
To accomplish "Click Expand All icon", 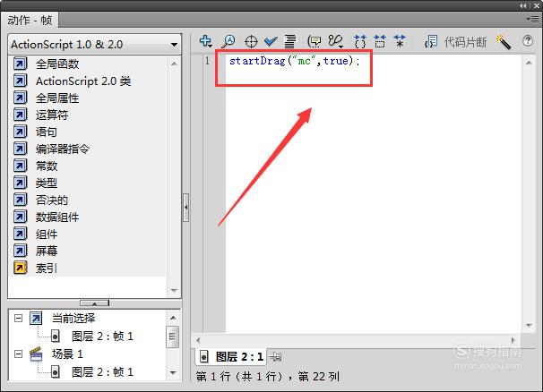I will click(400, 41).
